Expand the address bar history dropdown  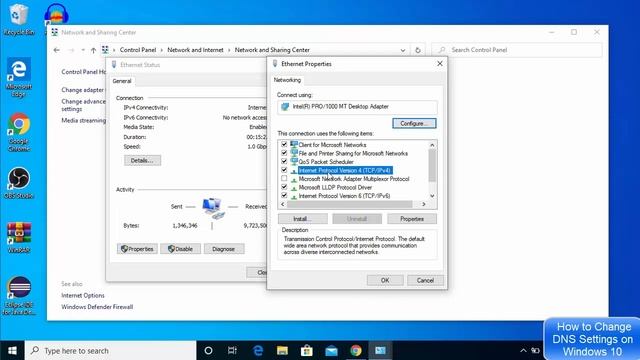click(403, 50)
